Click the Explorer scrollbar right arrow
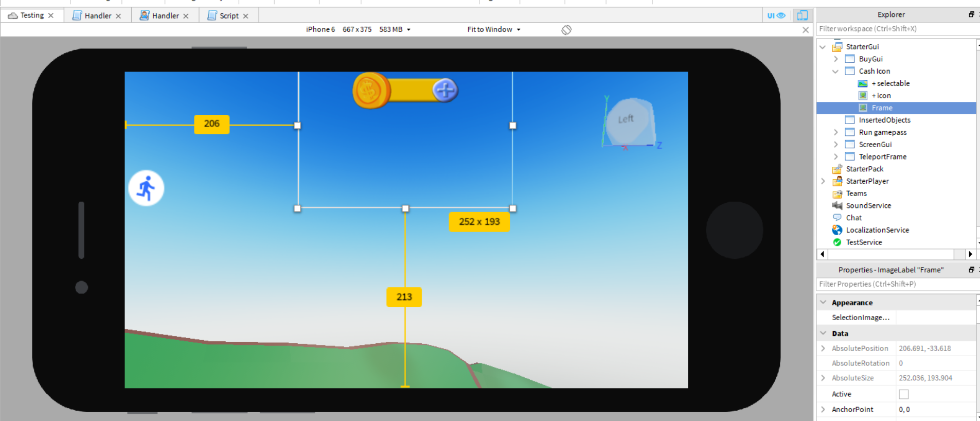The width and height of the screenshot is (980, 421). coord(970,254)
